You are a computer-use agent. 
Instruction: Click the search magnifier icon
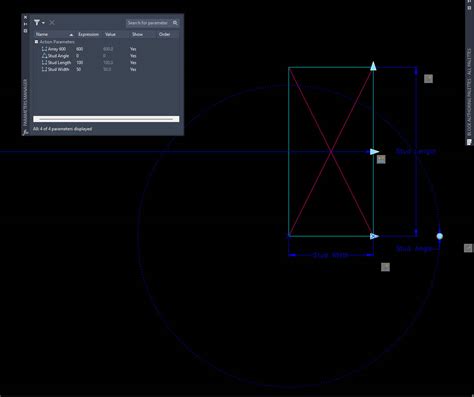click(x=175, y=23)
